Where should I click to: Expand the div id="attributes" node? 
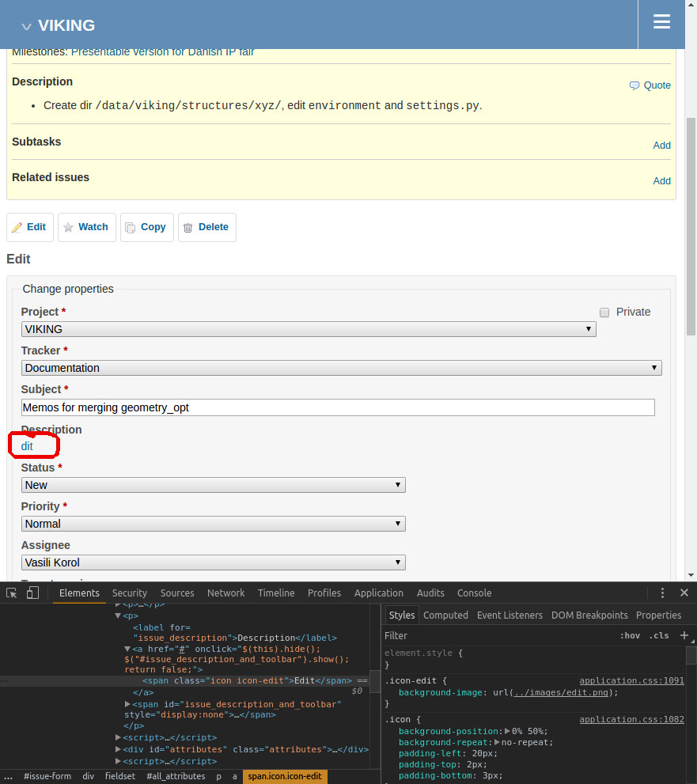pos(118,749)
